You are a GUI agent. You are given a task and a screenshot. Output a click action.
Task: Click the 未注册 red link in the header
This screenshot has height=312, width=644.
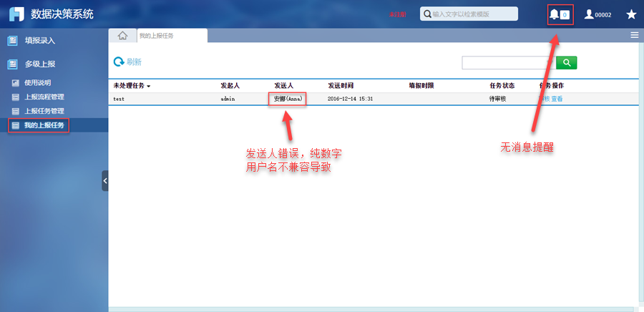click(398, 14)
